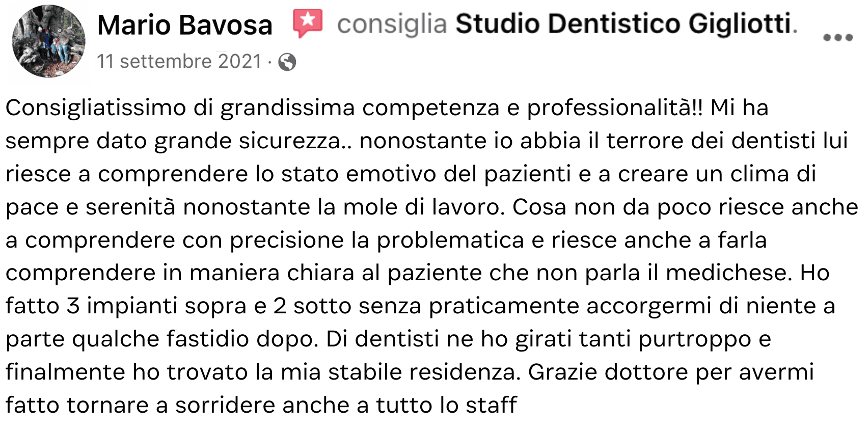The image size is (868, 430).
Task: Click the word "problematica" in the review
Action: coord(450,240)
